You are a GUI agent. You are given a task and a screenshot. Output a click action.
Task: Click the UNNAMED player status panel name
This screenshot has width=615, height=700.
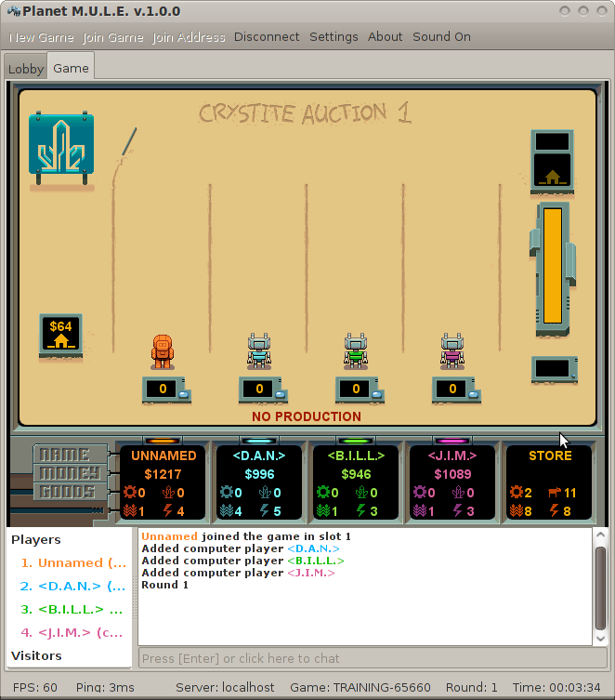point(164,456)
